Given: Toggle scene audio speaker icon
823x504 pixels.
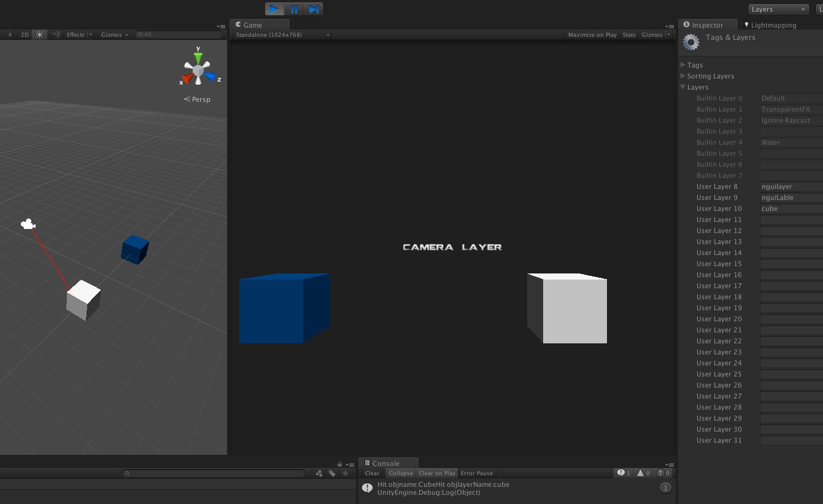Looking at the screenshot, I should tap(55, 35).
